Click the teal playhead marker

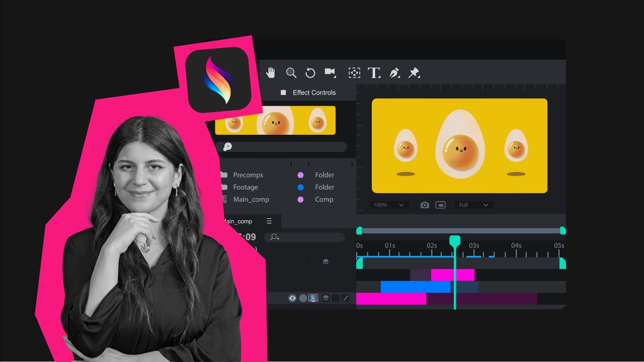coord(455,241)
